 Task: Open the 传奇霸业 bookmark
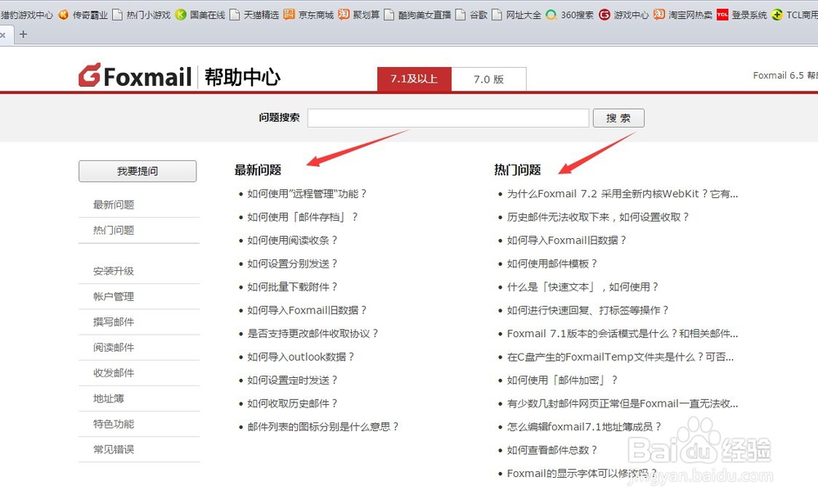[x=83, y=15]
